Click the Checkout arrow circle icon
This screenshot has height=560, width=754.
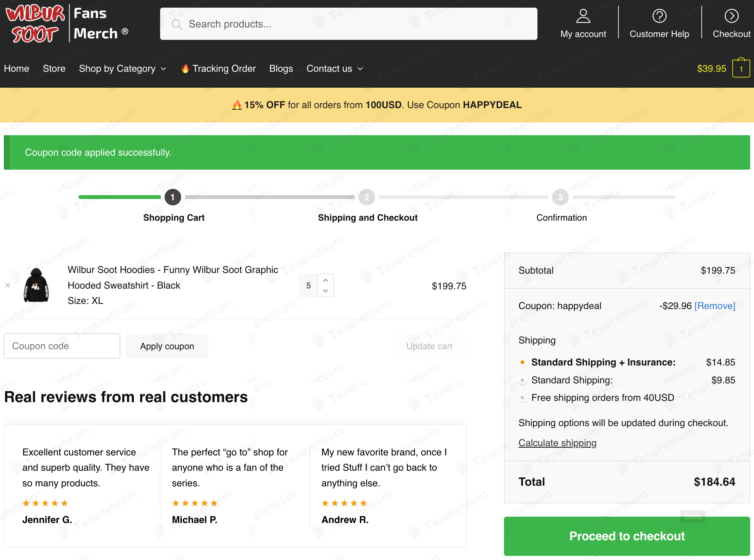731,16
